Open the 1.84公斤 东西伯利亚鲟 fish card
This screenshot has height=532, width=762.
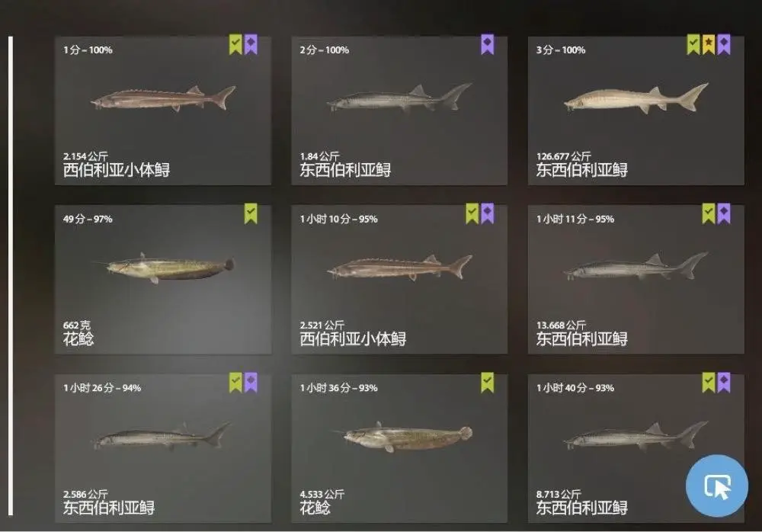point(399,111)
